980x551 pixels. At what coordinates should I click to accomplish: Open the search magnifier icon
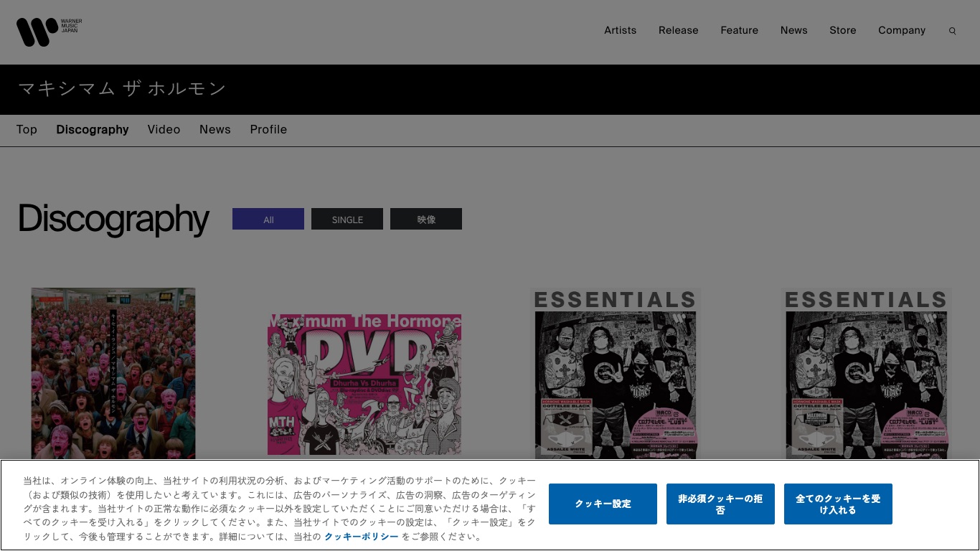[952, 31]
